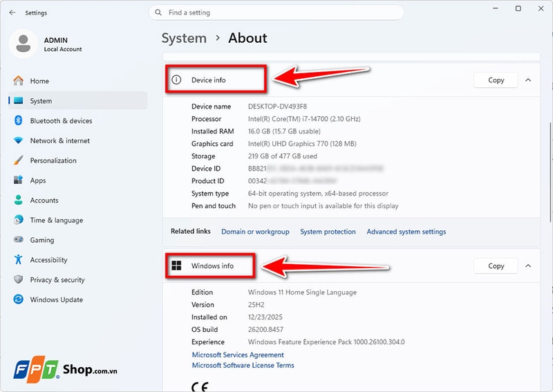Click the storage value 219 GB of 477 GB
553x392 pixels.
pos(283,156)
